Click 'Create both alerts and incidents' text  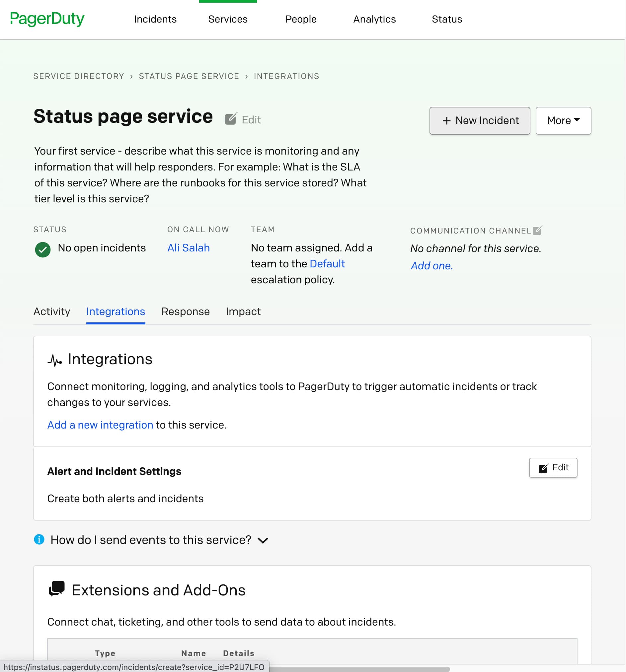point(125,499)
